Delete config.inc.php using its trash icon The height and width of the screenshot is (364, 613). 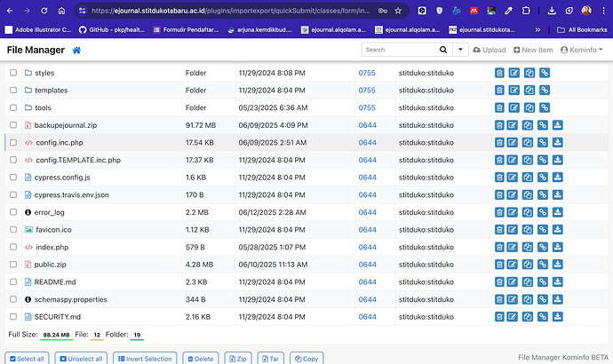point(499,143)
